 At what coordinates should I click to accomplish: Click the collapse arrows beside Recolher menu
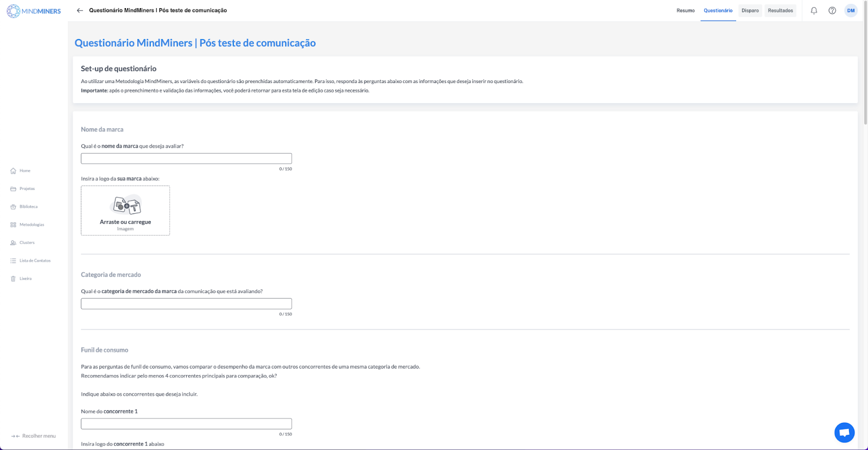[15, 436]
